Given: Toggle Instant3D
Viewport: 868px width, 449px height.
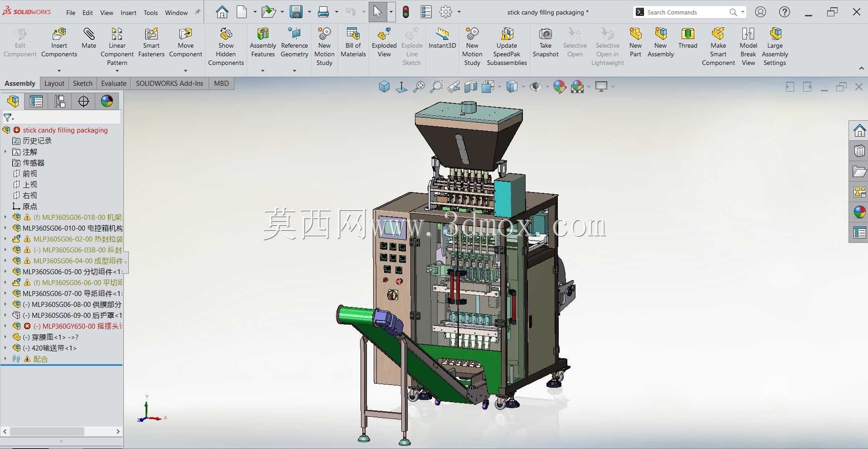Looking at the screenshot, I should point(442,38).
